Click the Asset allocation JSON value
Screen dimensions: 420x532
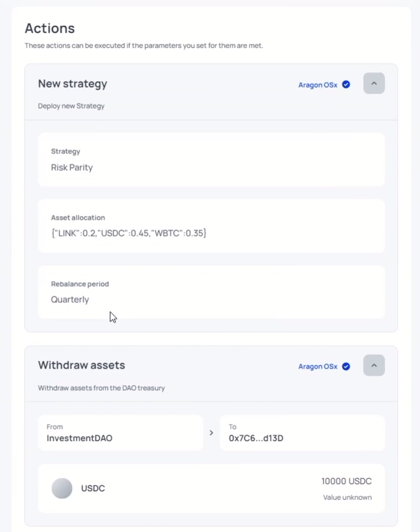click(129, 233)
